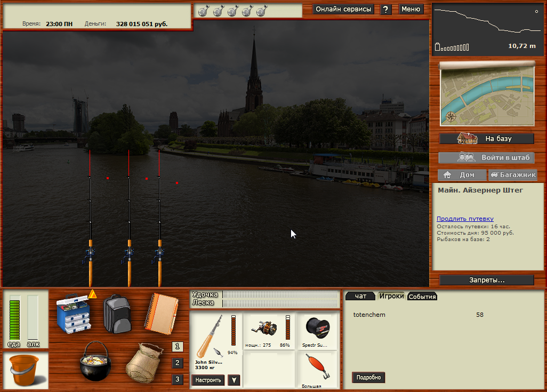Click the алк alcohol level bar
This screenshot has height=392, width=547.
[33, 318]
